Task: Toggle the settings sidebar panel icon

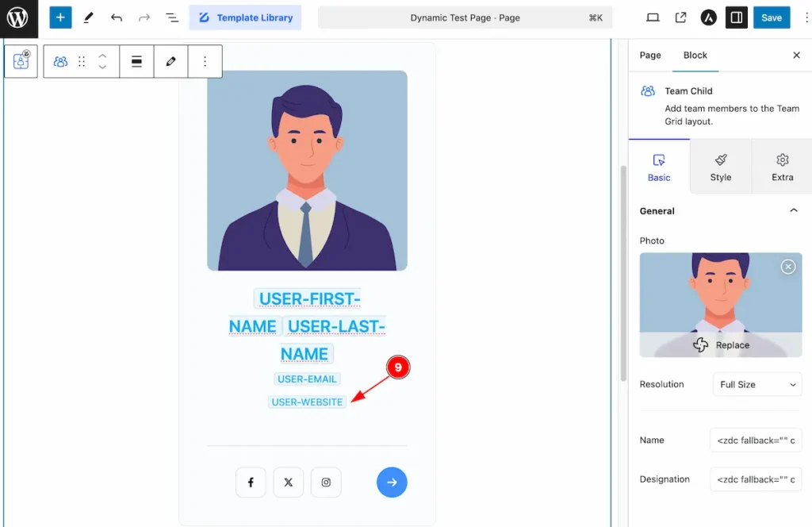Action: click(736, 17)
